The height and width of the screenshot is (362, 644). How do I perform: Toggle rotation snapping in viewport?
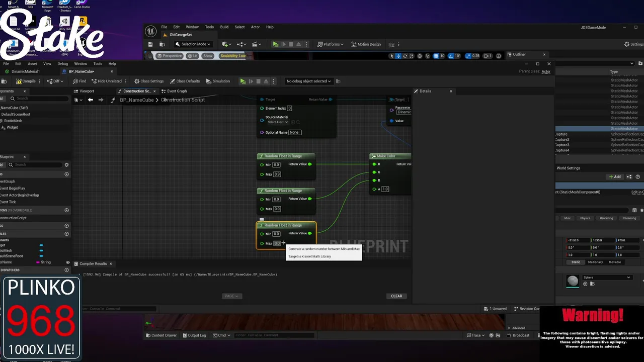451,56
